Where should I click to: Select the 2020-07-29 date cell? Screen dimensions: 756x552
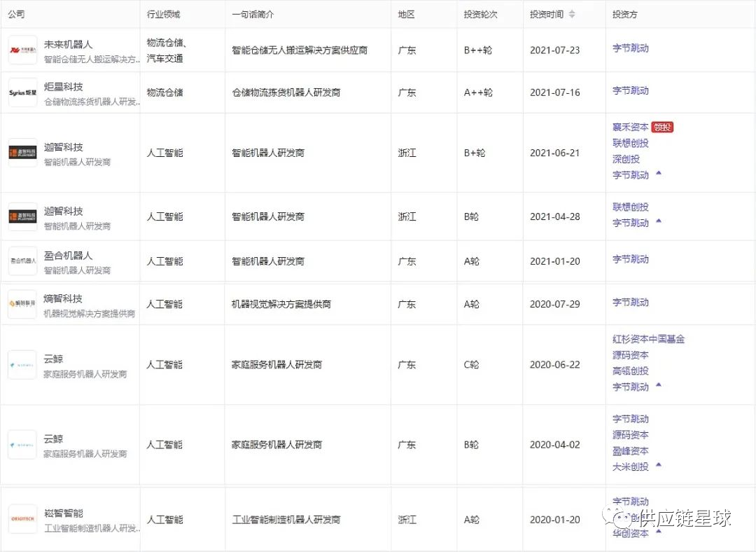point(555,304)
